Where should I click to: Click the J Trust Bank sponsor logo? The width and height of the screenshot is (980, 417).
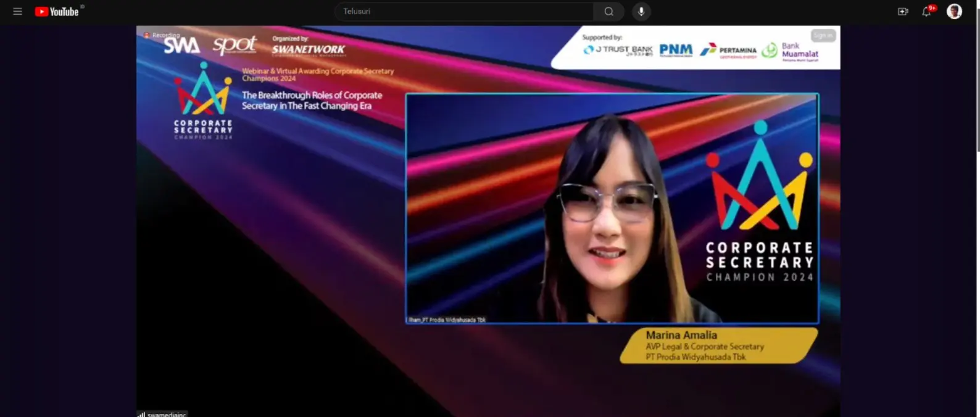pos(618,50)
